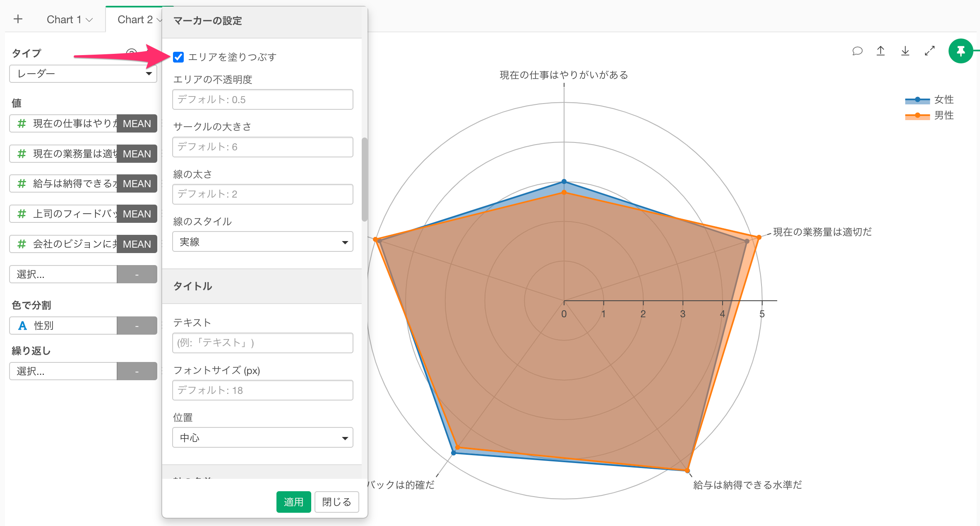Open MEAN aggregation for 給与は納得できる

137,183
